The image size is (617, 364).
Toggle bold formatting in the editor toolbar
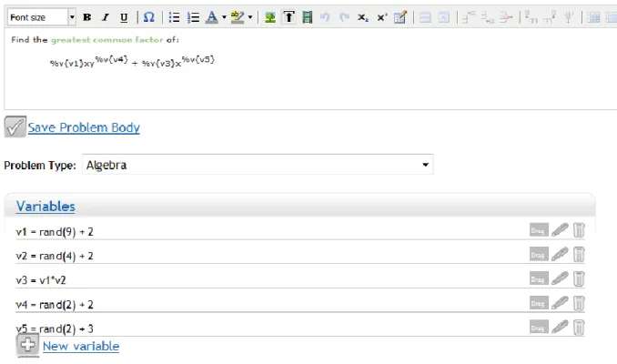(87, 17)
